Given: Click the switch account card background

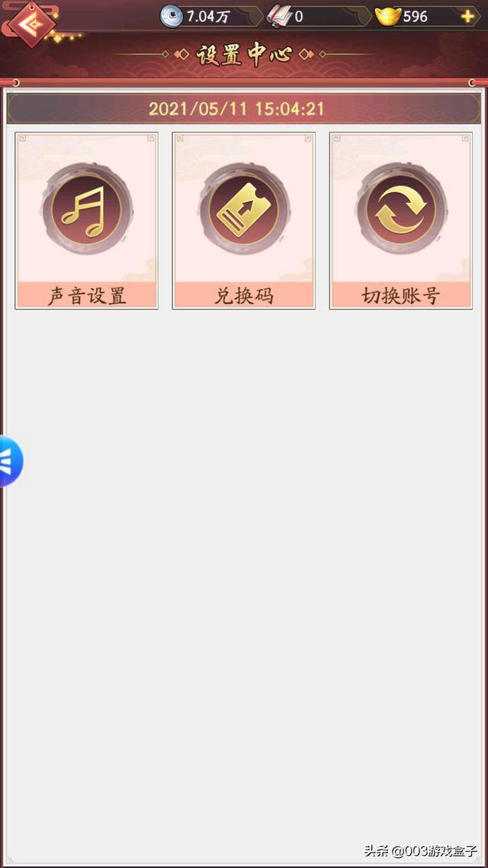Looking at the screenshot, I should tap(401, 220).
